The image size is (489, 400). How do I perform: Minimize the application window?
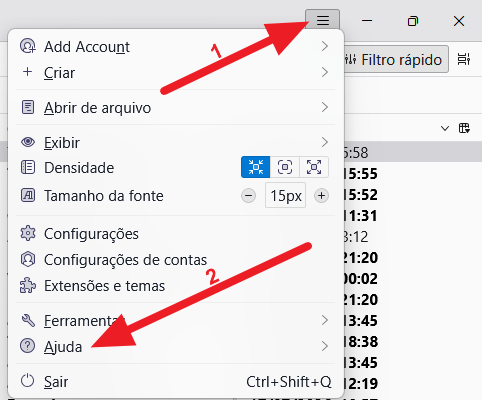click(367, 21)
